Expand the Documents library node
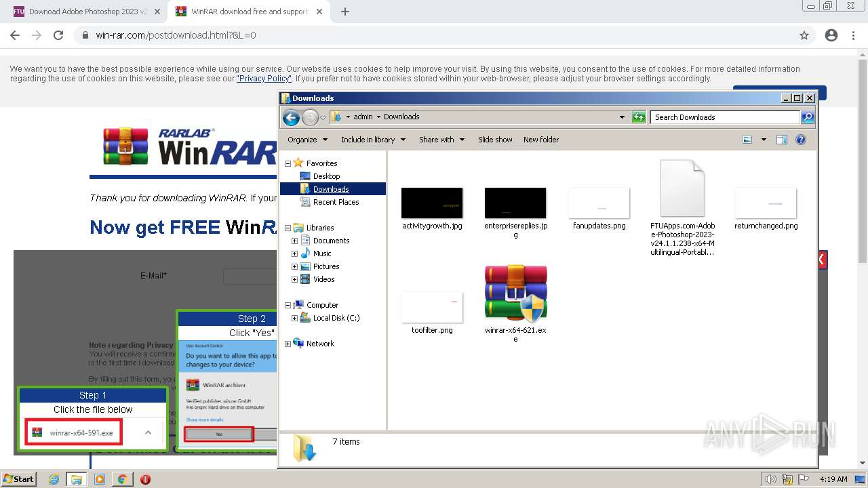The image size is (868, 488). (x=294, y=241)
